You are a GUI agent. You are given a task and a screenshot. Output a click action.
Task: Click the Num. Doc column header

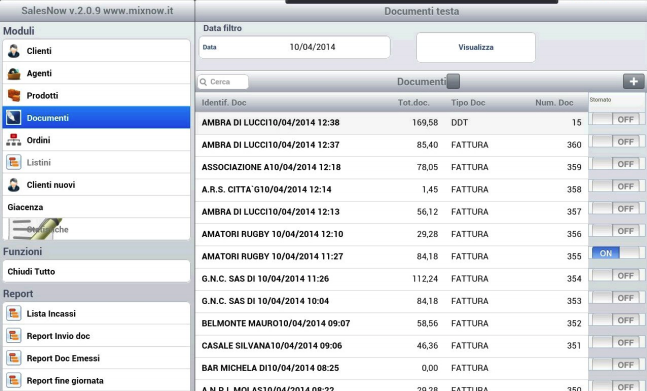(x=554, y=103)
